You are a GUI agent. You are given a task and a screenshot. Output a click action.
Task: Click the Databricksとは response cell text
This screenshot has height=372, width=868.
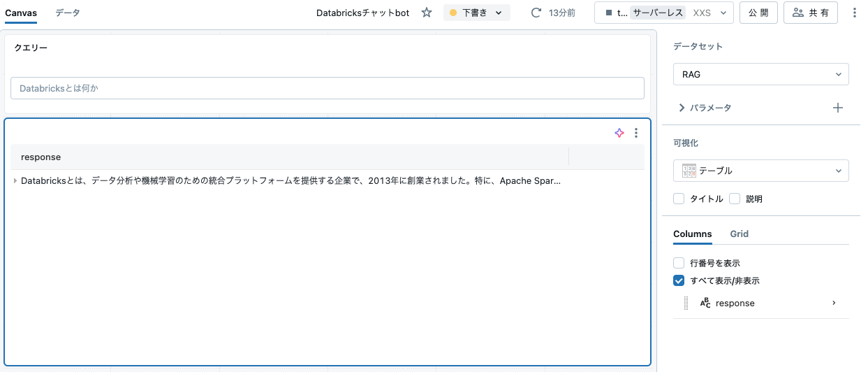click(x=290, y=180)
